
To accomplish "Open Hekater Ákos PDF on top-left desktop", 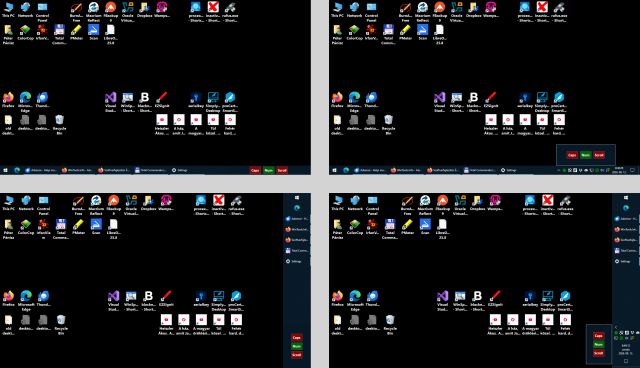I will click(x=162, y=124).
